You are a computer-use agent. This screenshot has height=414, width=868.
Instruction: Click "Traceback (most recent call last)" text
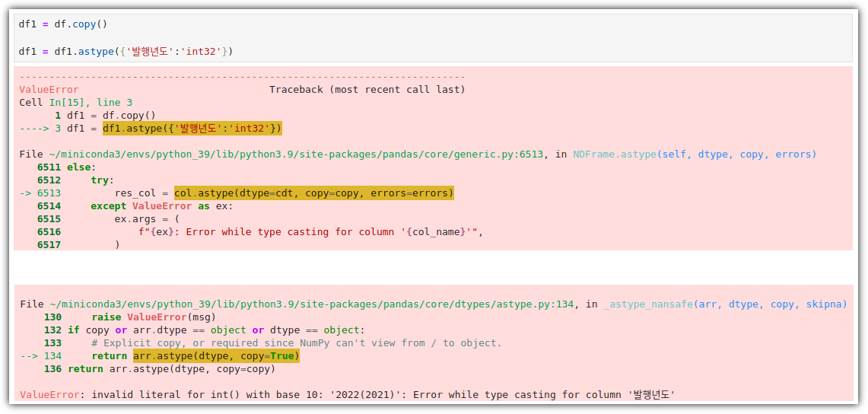coord(367,90)
